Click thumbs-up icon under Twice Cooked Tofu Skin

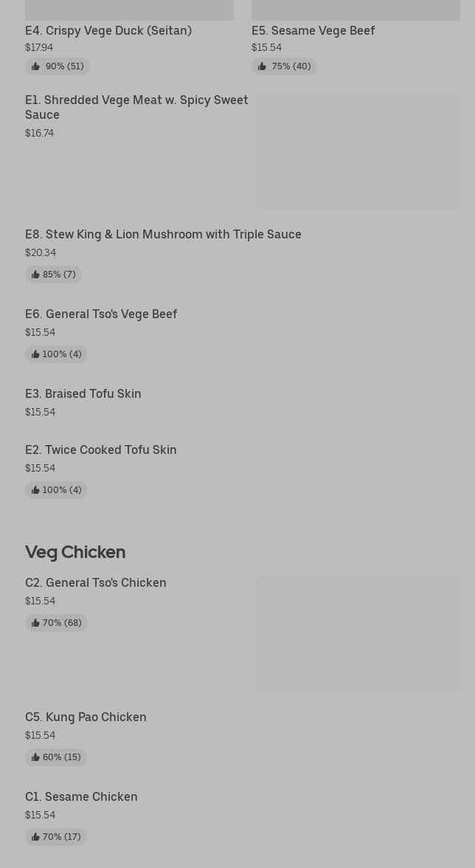35,490
